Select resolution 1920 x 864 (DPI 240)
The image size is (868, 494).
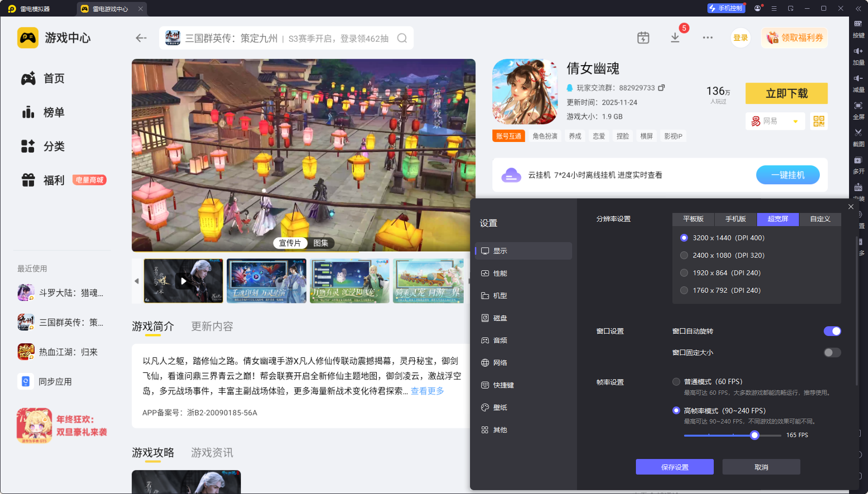684,273
